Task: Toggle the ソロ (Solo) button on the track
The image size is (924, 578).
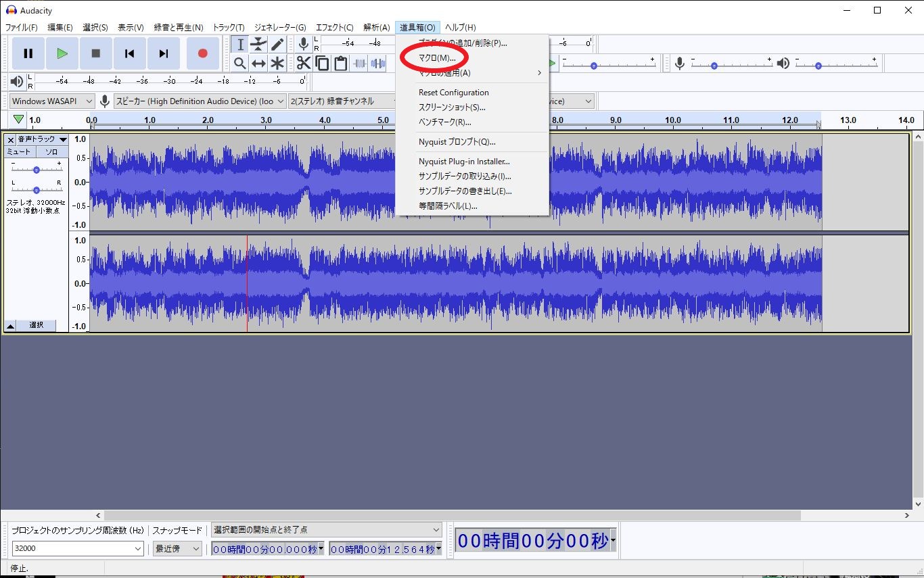Action: (51, 152)
